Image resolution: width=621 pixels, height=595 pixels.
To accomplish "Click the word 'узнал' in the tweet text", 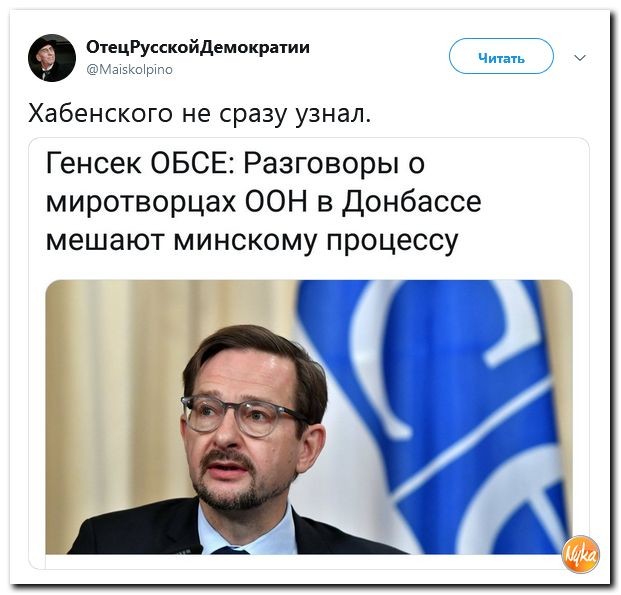I will (330, 114).
